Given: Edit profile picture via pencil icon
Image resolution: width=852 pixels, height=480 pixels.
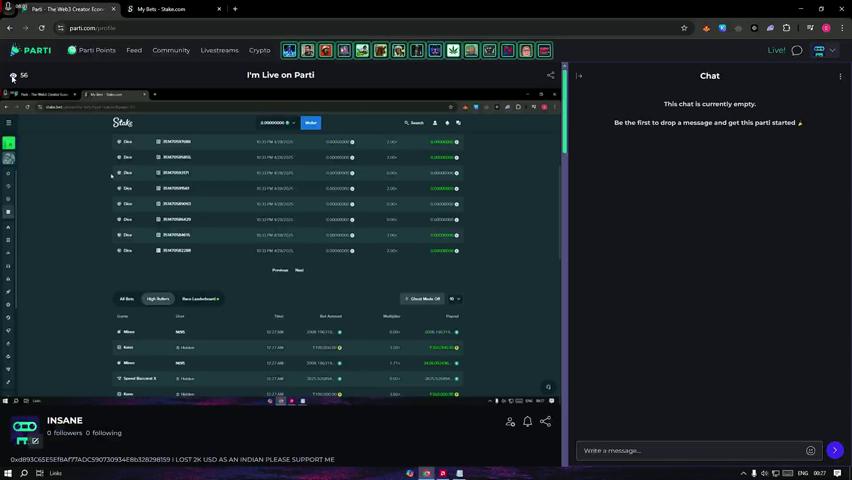Looking at the screenshot, I should coord(35,441).
